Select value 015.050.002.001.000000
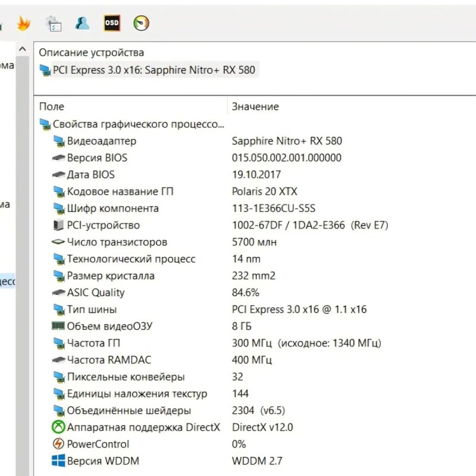 coord(287,158)
